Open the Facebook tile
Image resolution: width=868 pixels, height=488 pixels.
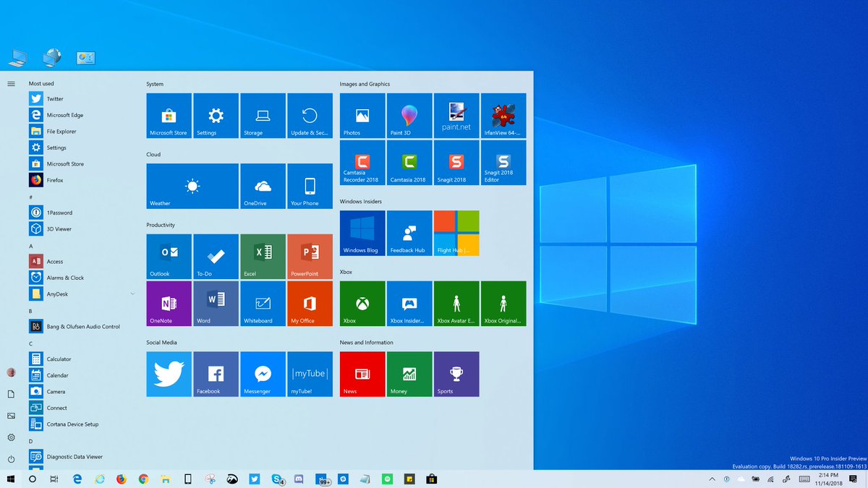pyautogui.click(x=216, y=374)
